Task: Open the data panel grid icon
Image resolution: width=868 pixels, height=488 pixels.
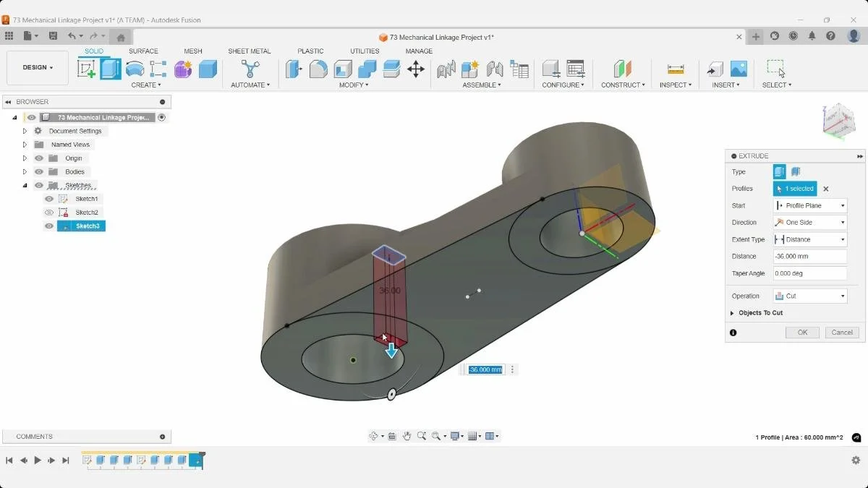Action: 9,36
